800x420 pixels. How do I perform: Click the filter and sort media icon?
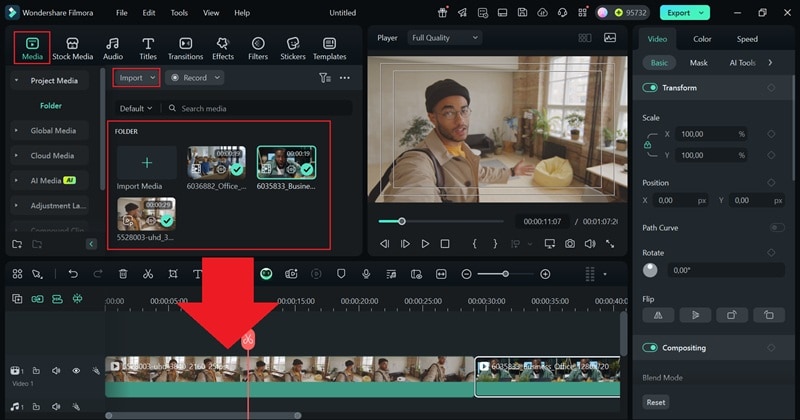(x=325, y=78)
